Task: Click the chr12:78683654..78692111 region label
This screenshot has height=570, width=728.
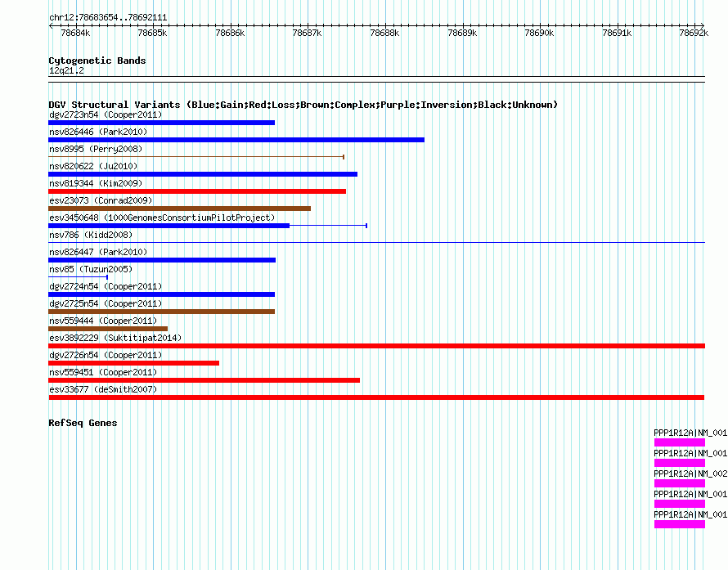Action: click(x=108, y=17)
